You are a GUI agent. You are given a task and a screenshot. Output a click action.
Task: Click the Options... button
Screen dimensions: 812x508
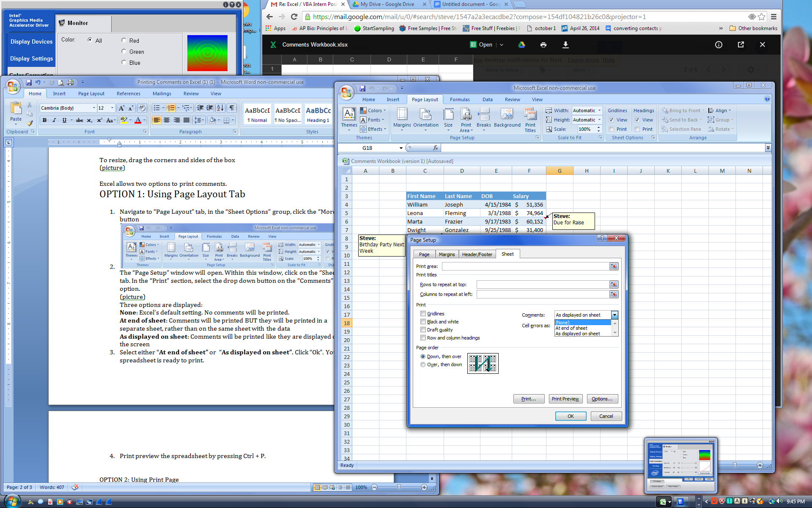[x=602, y=399]
